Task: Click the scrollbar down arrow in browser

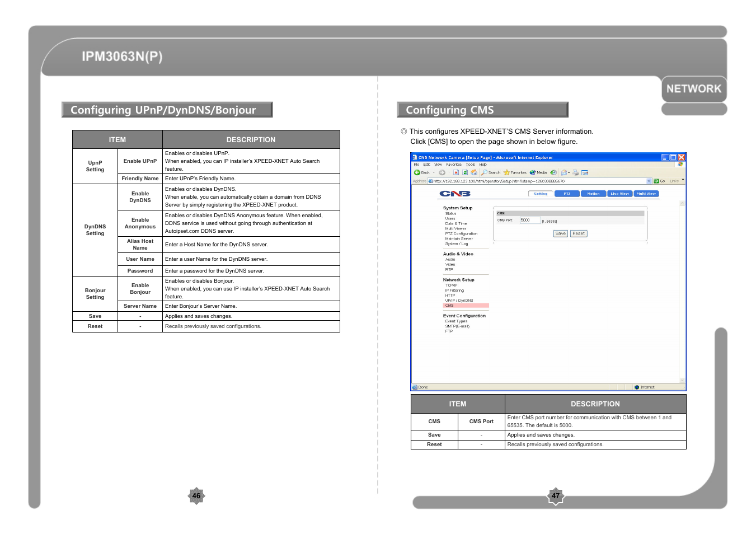Action: coord(682,381)
